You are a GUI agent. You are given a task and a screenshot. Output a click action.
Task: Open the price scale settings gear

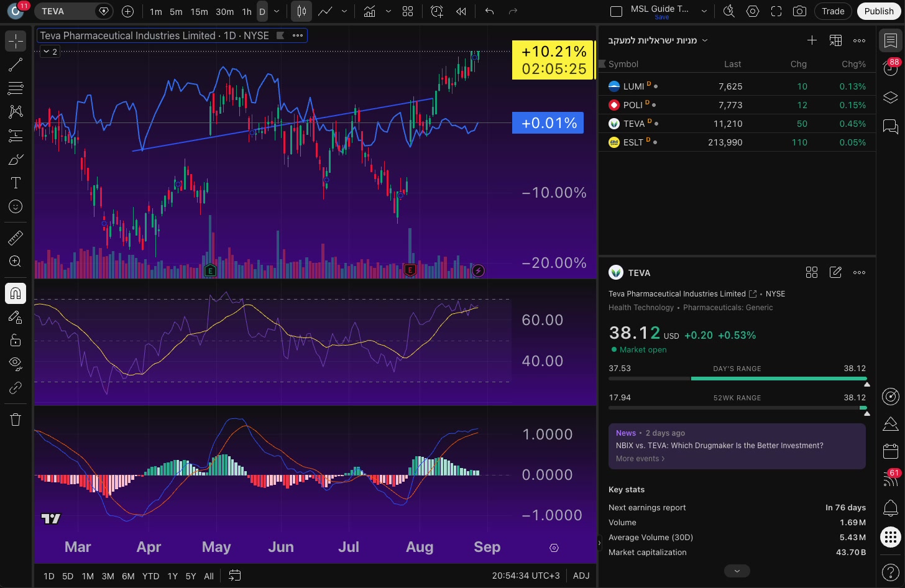554,548
